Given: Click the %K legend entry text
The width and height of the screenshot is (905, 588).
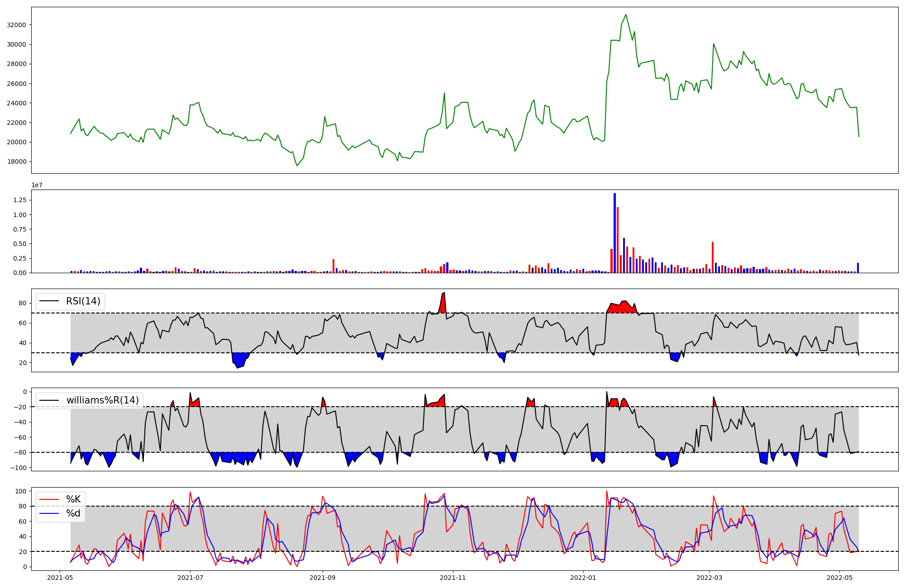Looking at the screenshot, I should click(x=73, y=499).
